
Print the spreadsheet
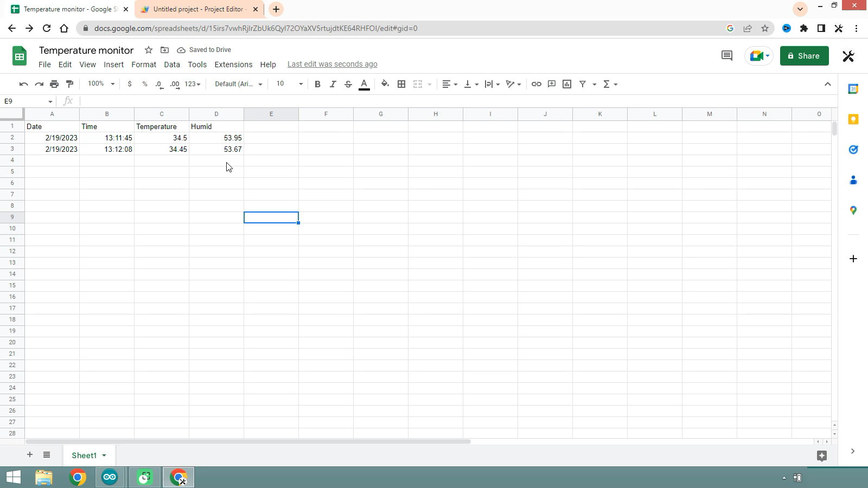pyautogui.click(x=54, y=84)
